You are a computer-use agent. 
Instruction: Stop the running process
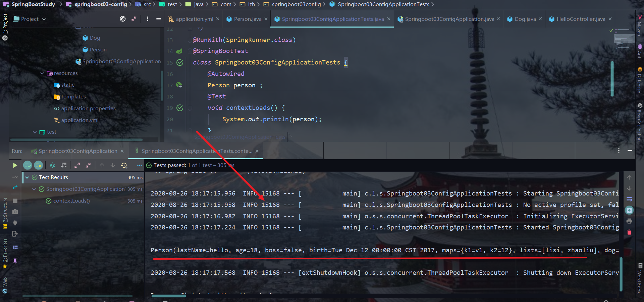[x=15, y=201]
